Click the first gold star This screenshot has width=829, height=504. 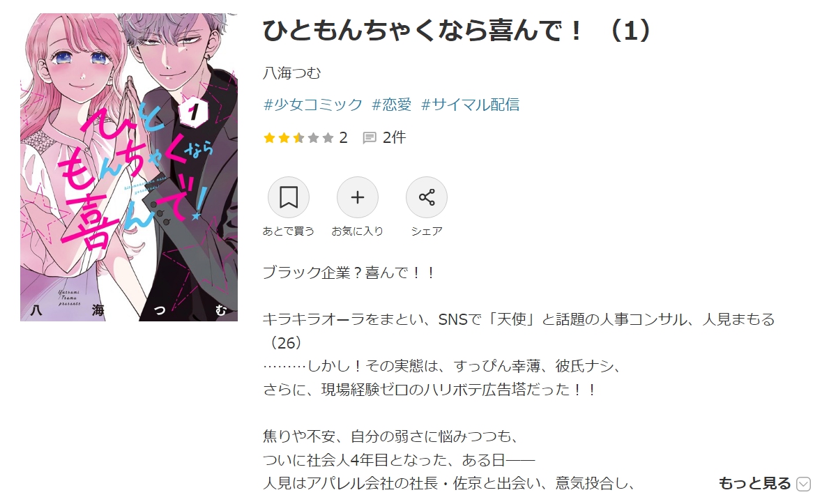tap(269, 138)
